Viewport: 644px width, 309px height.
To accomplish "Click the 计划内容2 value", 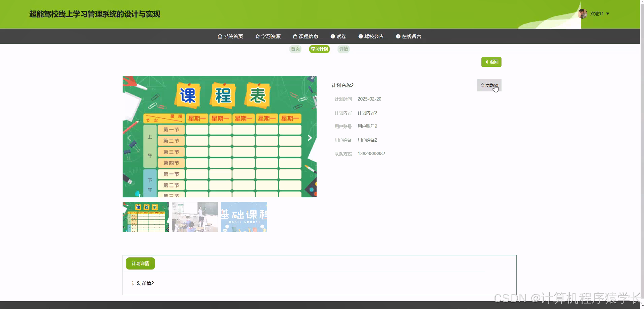I will (x=367, y=113).
